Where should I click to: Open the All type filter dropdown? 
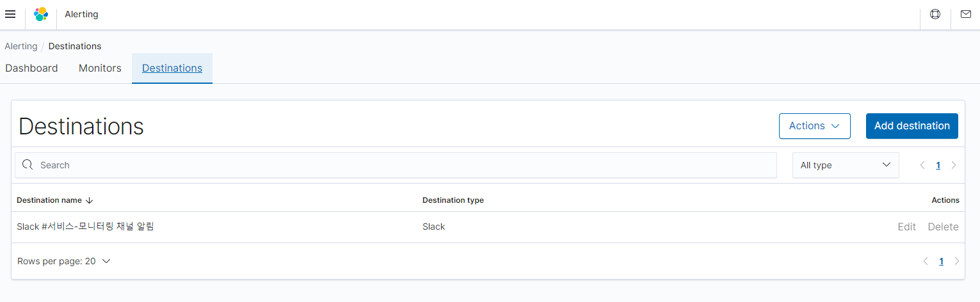846,165
